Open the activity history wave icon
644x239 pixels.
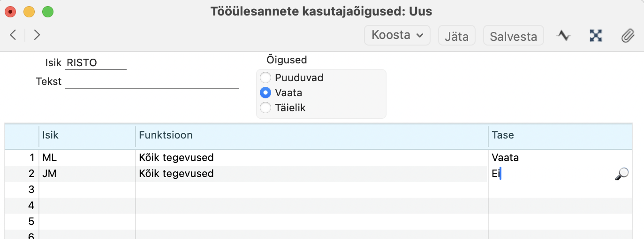[563, 36]
